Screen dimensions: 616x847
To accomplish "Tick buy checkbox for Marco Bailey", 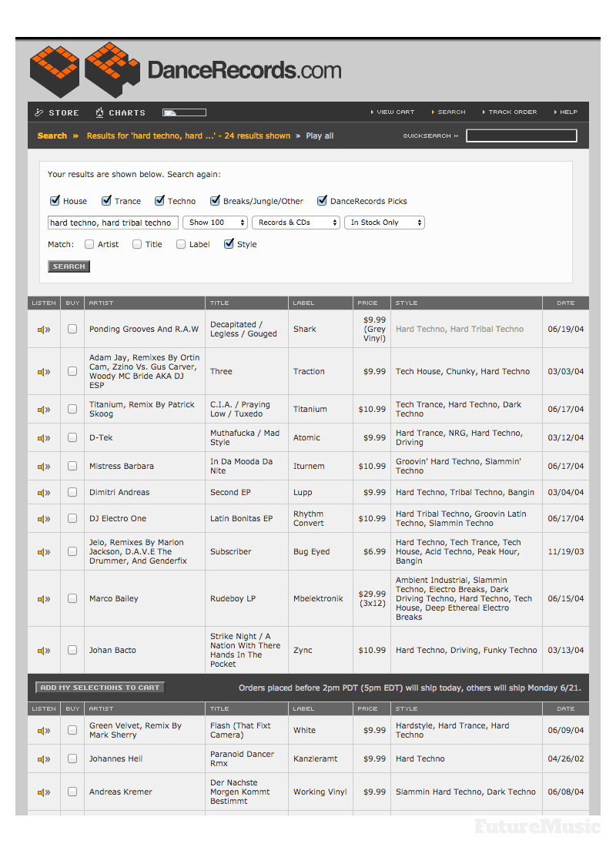I will [72, 598].
